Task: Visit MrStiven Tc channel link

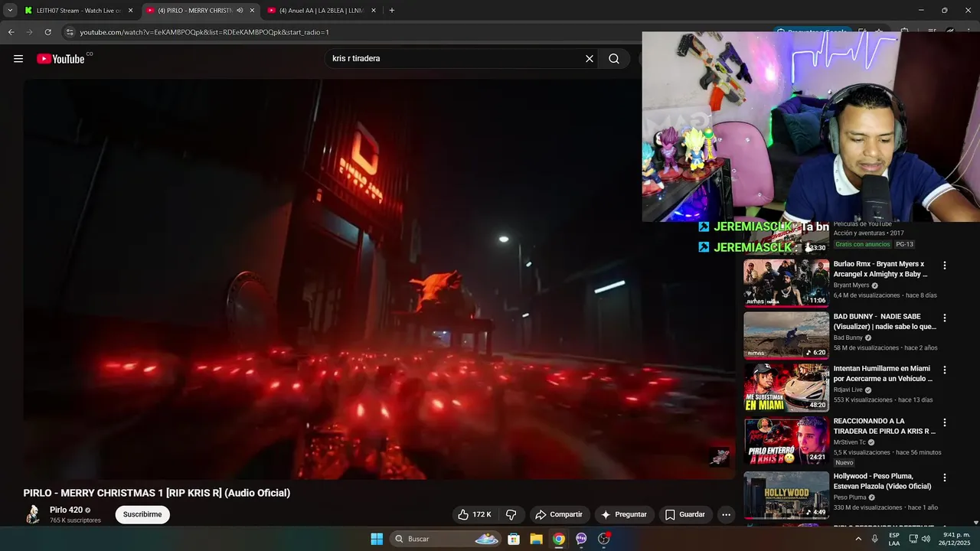Action: click(x=850, y=442)
